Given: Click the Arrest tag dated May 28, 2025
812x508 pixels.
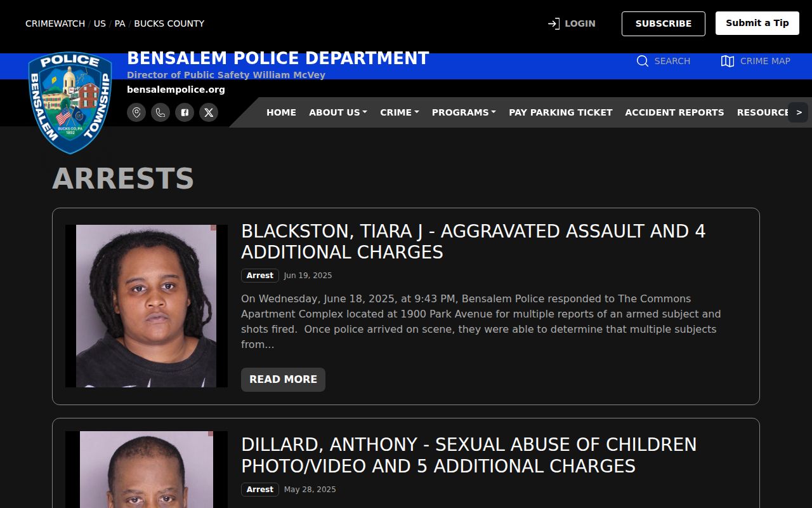Looking at the screenshot, I should coord(260,490).
